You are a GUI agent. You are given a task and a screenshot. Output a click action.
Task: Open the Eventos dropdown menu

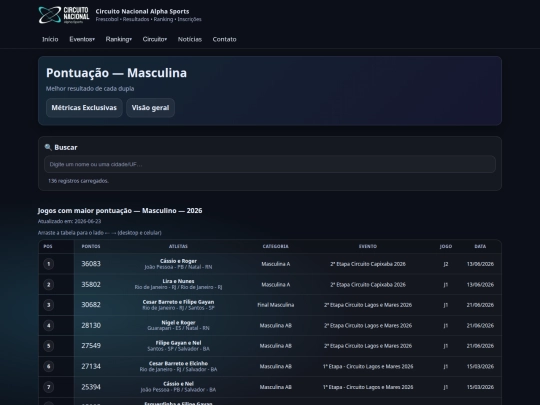pyautogui.click(x=82, y=39)
